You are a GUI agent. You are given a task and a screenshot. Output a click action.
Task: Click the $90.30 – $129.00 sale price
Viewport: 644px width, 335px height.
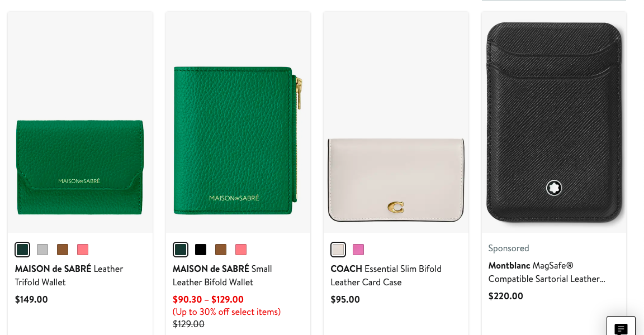pos(208,299)
